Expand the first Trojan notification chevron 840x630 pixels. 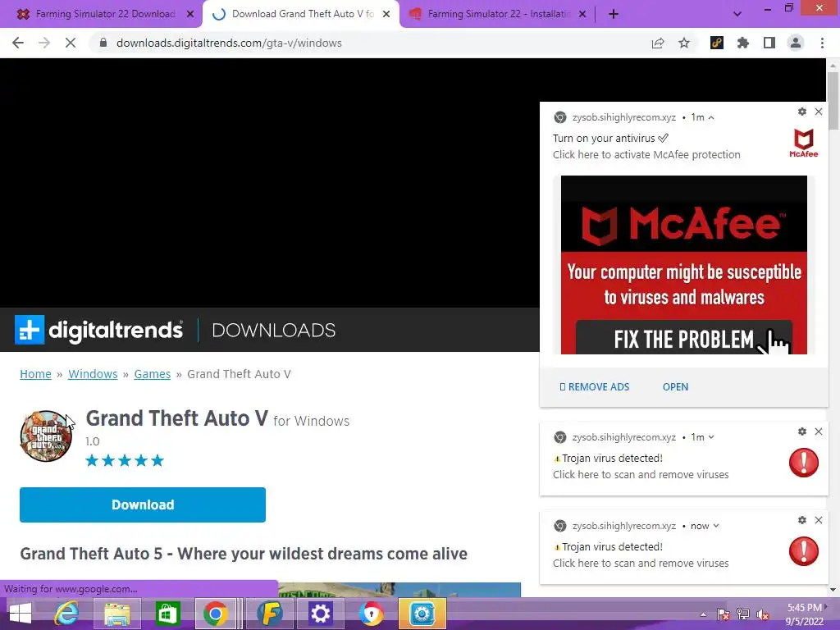[711, 437]
